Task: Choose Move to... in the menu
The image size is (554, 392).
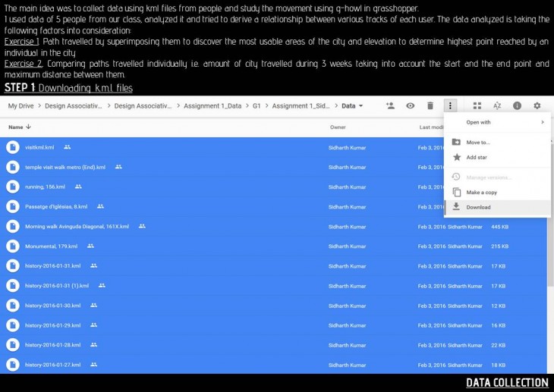Action: 478,143
